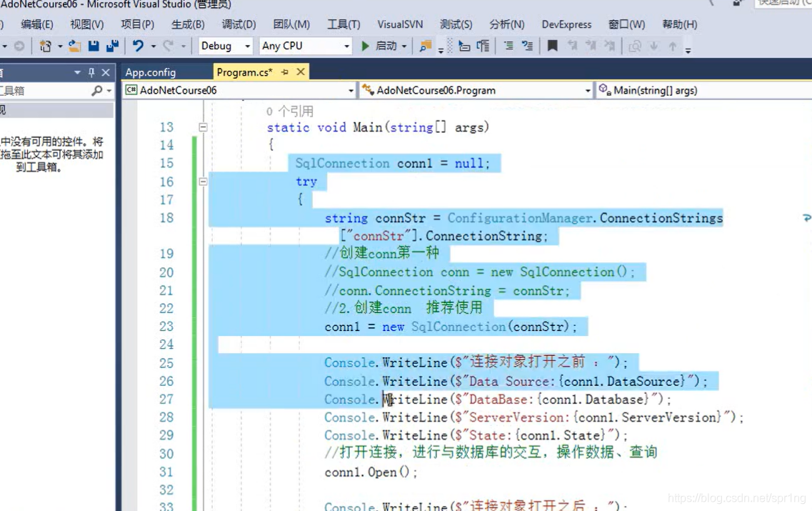Click the toolbox search magnifier icon

point(97,91)
